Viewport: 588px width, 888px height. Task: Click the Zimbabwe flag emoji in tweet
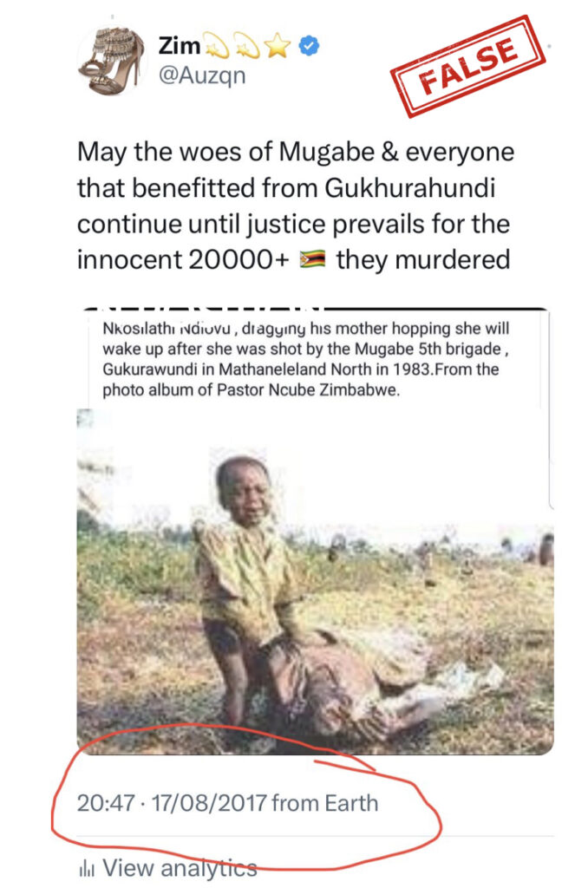(313, 259)
